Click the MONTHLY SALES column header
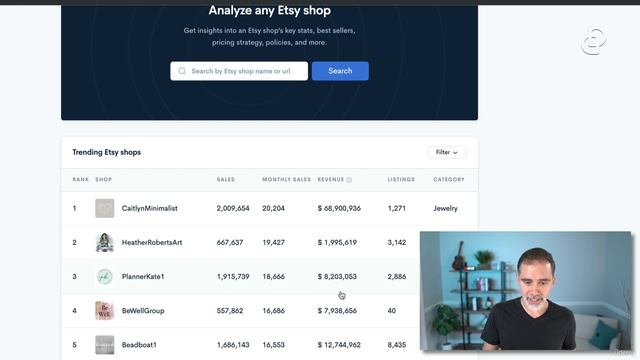The height and width of the screenshot is (360, 640). [287, 180]
